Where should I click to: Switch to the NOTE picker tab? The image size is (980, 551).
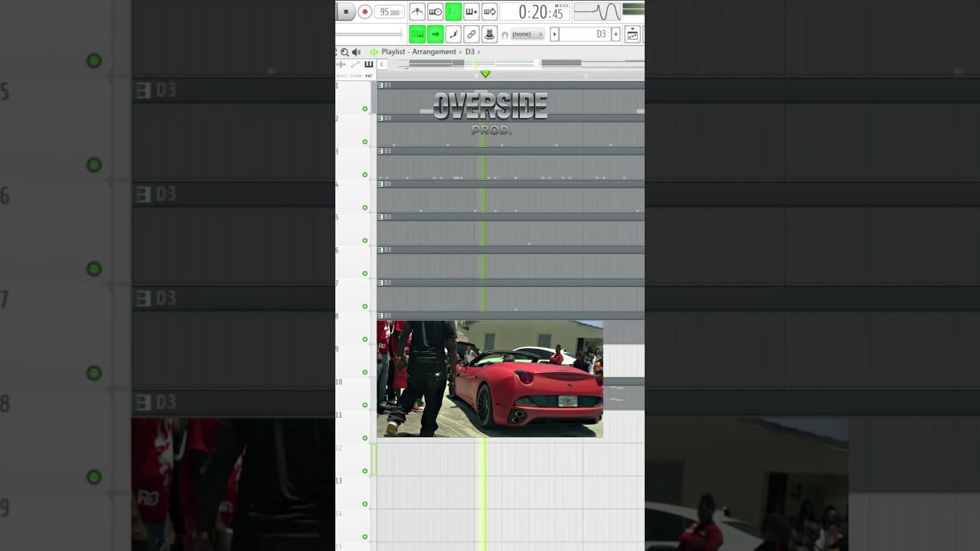pyautogui.click(x=341, y=76)
